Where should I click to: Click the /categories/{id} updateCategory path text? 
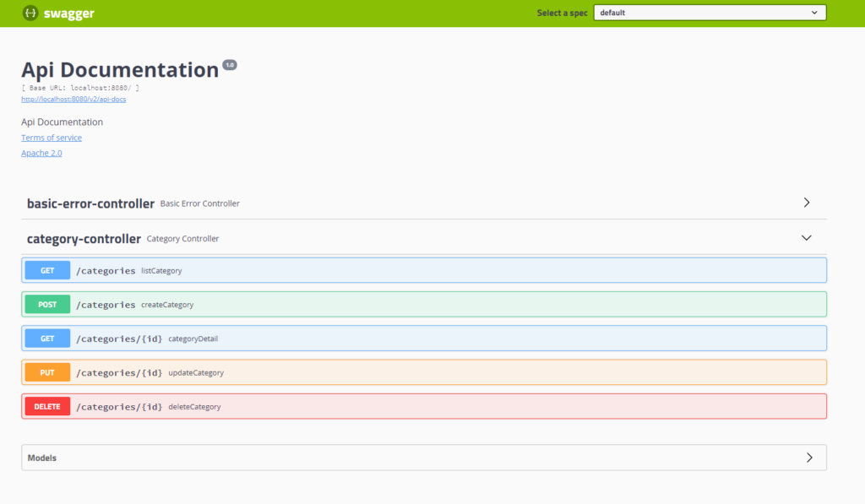point(119,372)
